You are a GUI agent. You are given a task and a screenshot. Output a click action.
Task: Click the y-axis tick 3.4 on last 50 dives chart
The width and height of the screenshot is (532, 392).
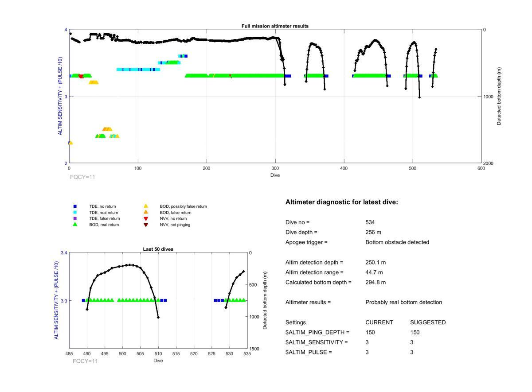point(64,253)
